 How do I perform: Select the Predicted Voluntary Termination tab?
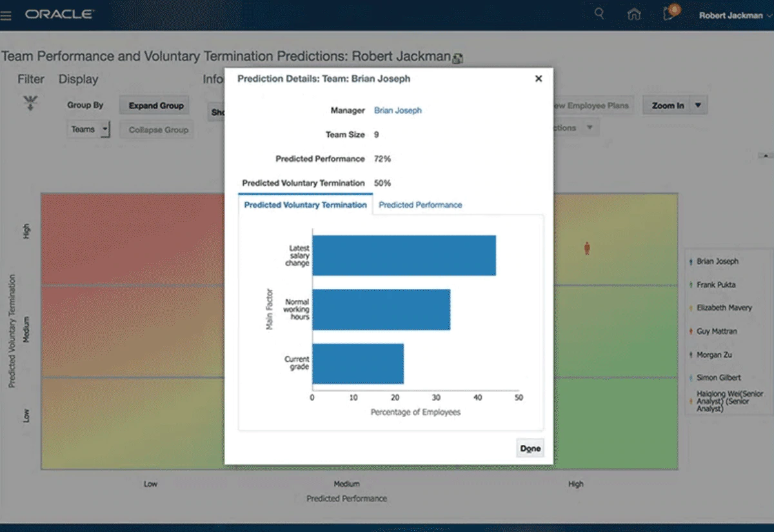305,205
